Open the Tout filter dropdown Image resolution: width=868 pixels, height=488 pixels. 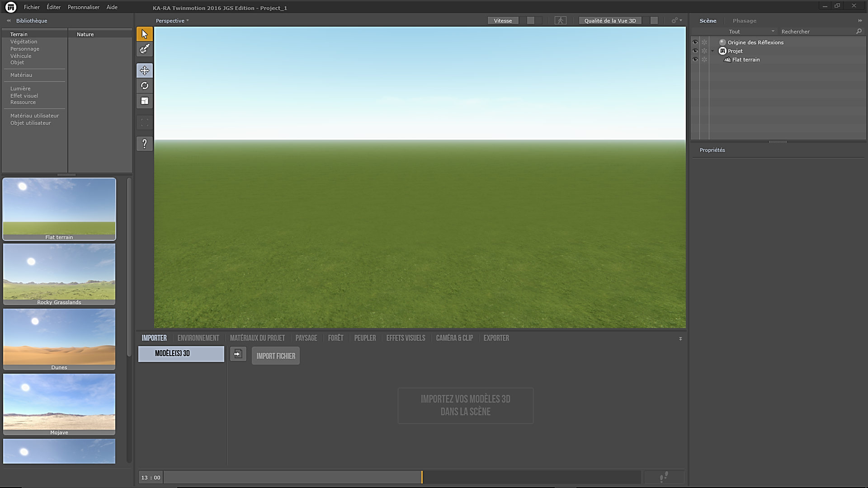751,32
